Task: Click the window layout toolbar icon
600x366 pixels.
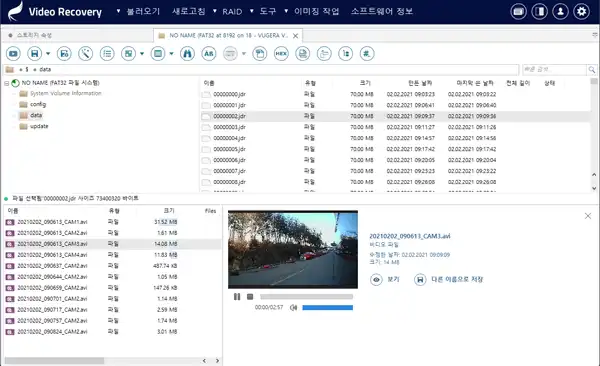Action: click(x=158, y=54)
